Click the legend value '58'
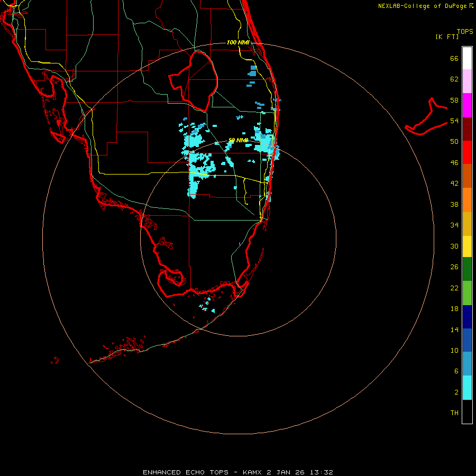The image size is (476, 476). [x=454, y=100]
